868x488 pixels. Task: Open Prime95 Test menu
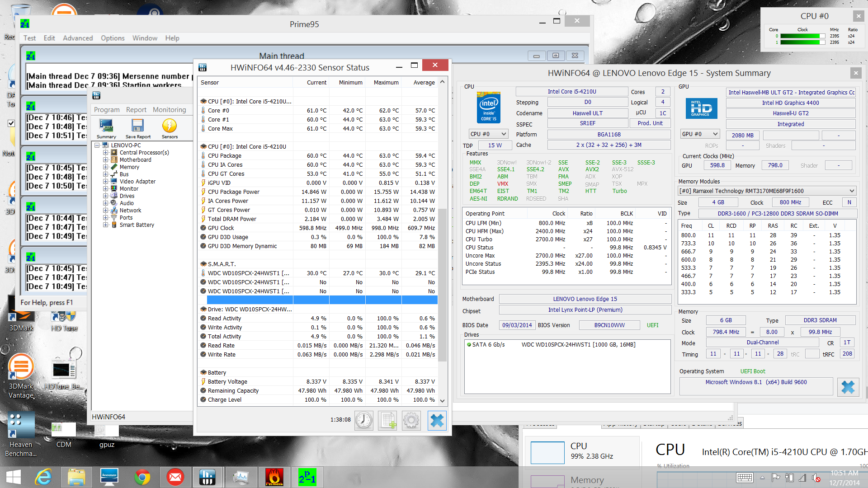29,38
